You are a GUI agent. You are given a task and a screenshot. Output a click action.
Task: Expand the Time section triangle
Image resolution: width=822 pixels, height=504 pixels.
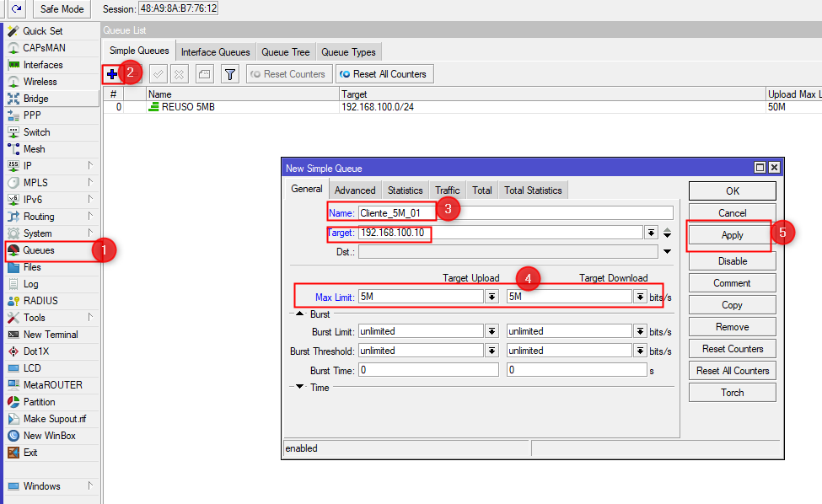click(298, 388)
